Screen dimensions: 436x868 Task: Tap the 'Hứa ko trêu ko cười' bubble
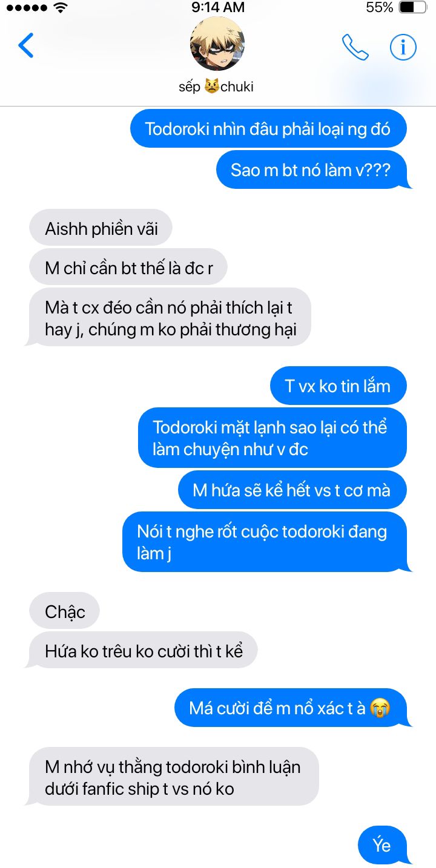point(144,651)
